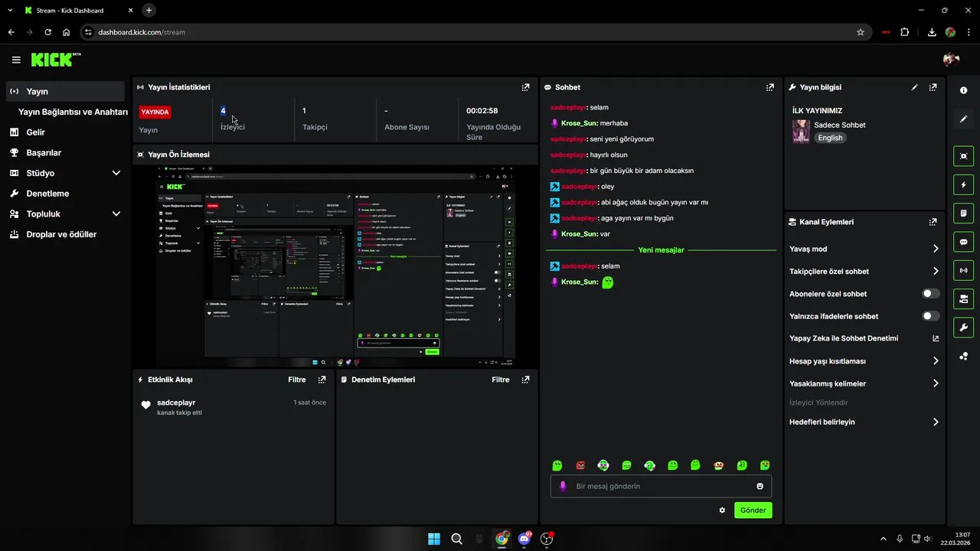Image resolution: width=980 pixels, height=551 pixels.
Task: Click the KICK logo
Action: pyautogui.click(x=56, y=59)
